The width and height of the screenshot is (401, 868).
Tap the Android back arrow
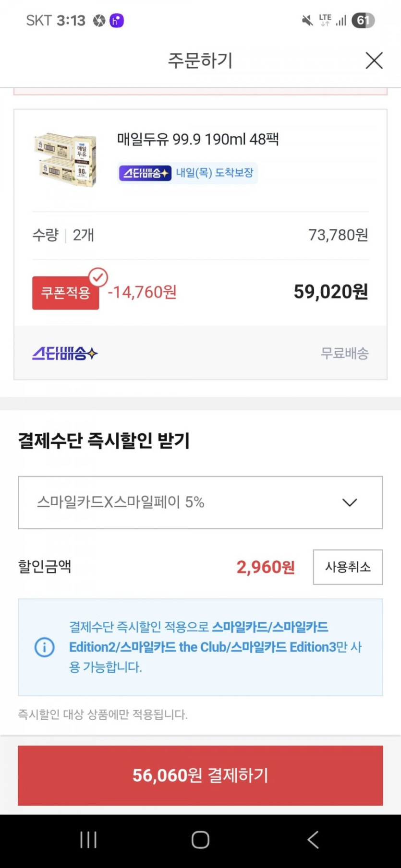pos(313,840)
